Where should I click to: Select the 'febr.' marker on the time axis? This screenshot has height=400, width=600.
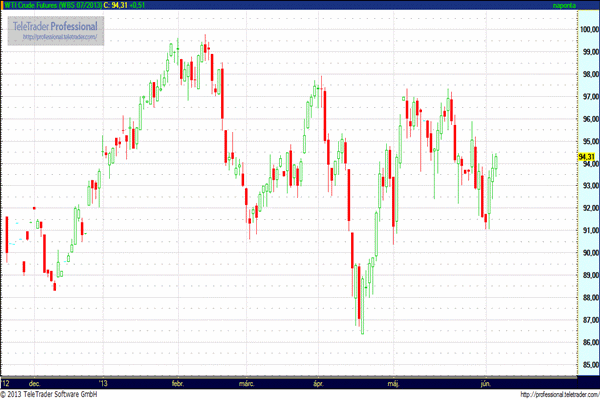pos(178,383)
